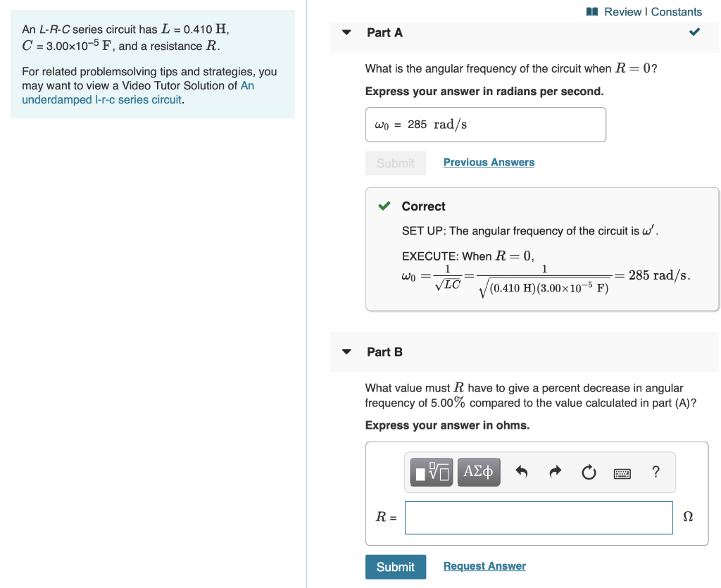Screen dimensions: 721x588
Task: Open keyboard shortcuts from answer toolbar
Action: [x=622, y=472]
